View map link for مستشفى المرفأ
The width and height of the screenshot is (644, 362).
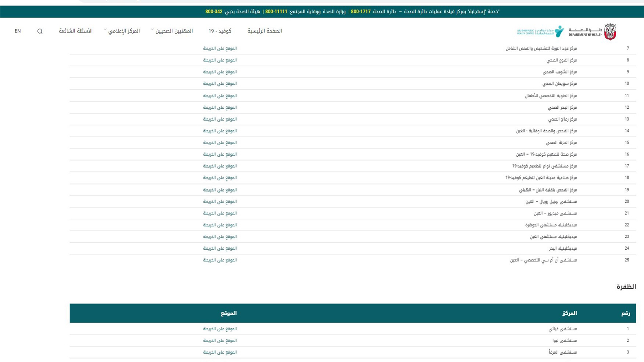(x=220, y=352)
